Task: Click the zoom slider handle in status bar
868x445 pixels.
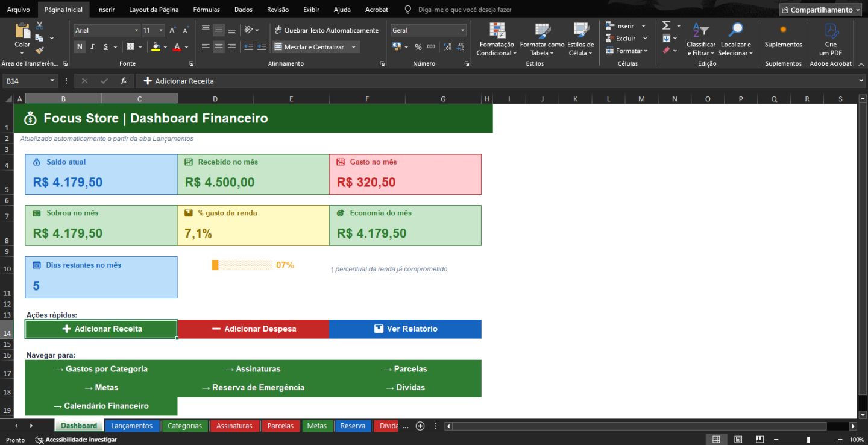Action: (x=808, y=440)
